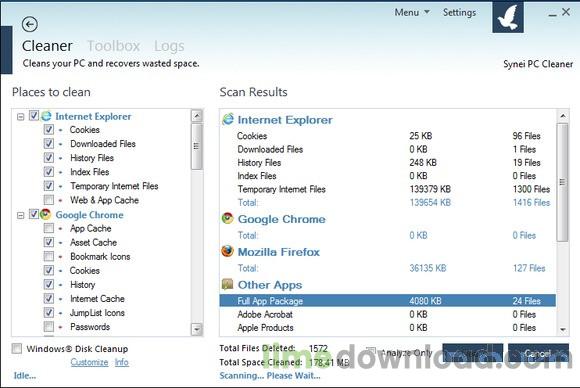Click the Other Apps results heading

[270, 285]
